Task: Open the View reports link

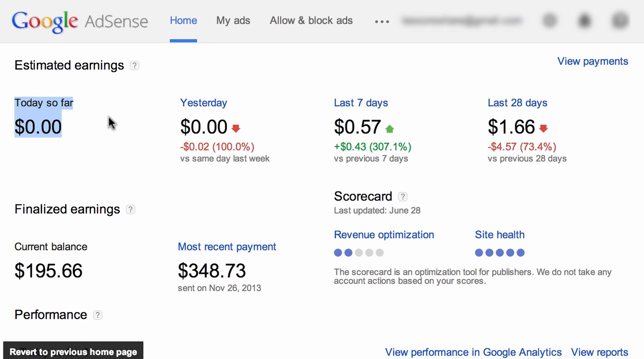Action: [x=600, y=352]
